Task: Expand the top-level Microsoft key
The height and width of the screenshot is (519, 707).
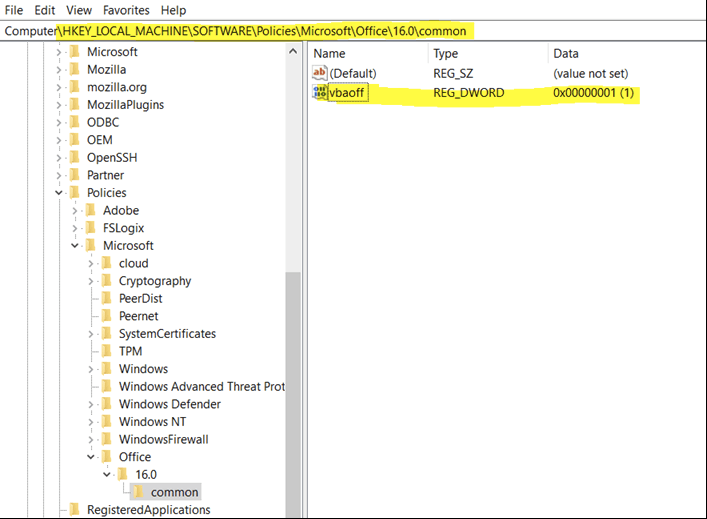Action: coord(59,52)
